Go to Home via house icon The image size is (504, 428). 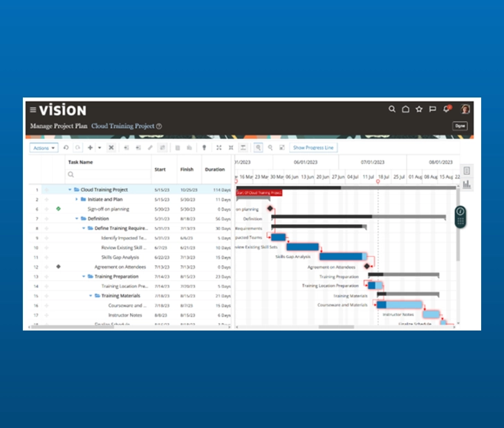[406, 109]
